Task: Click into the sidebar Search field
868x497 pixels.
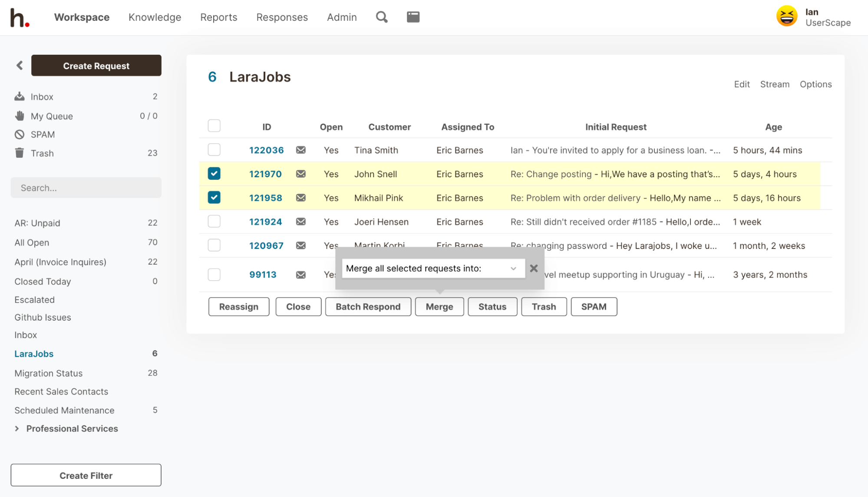Action: (86, 188)
